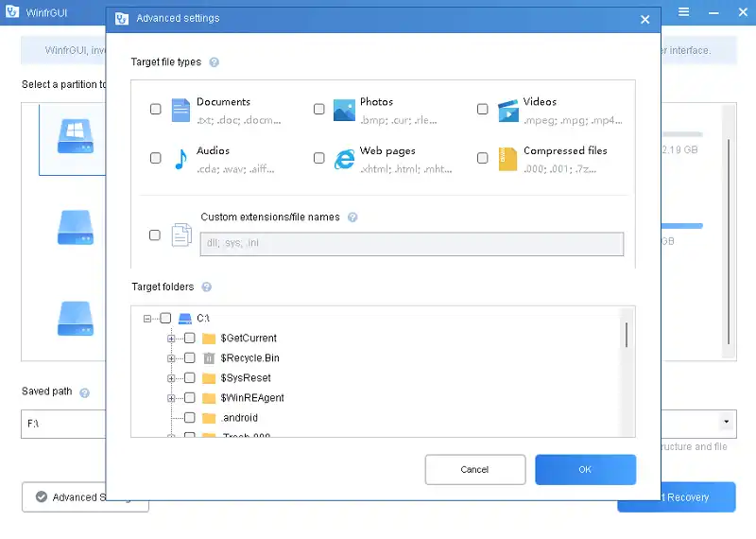Image resolution: width=756 pixels, height=539 pixels.
Task: Click help icon beside Target file types
Action: (214, 62)
